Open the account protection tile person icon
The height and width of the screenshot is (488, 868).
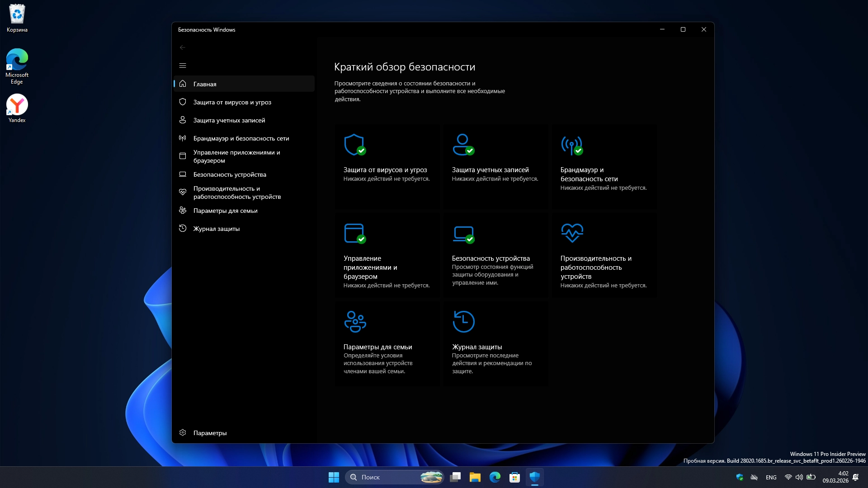tap(463, 145)
